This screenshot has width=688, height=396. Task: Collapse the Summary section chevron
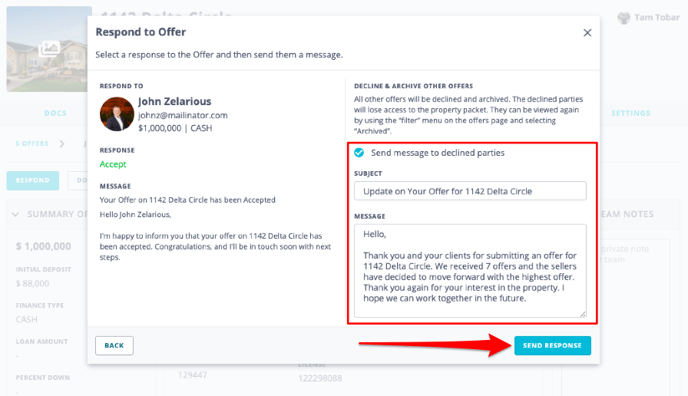15,214
